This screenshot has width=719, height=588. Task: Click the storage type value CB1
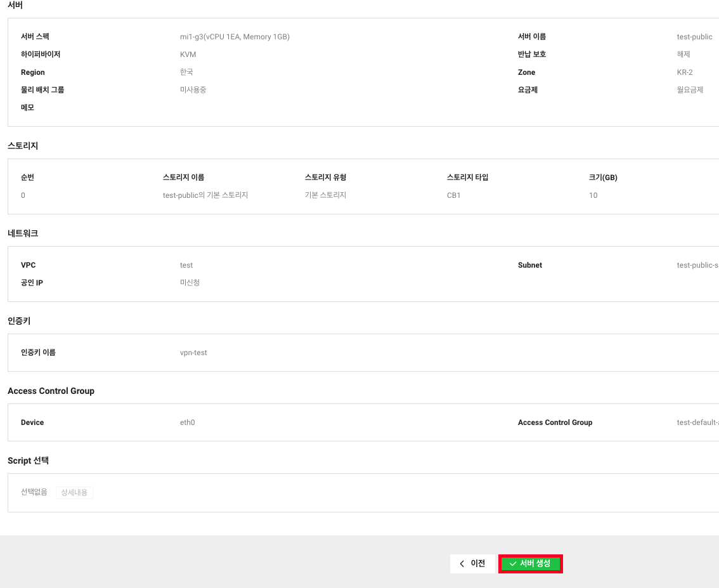pos(453,195)
